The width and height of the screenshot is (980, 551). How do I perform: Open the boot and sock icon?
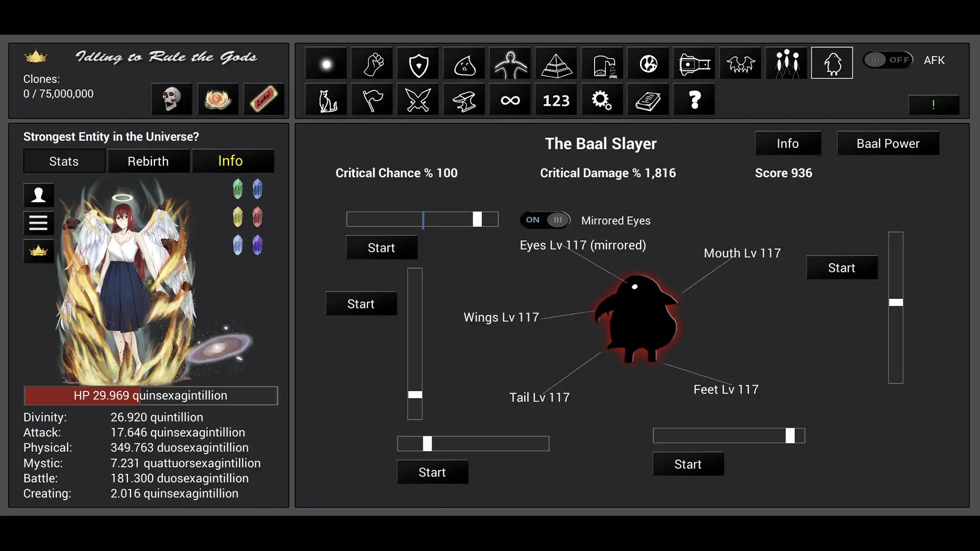click(602, 63)
